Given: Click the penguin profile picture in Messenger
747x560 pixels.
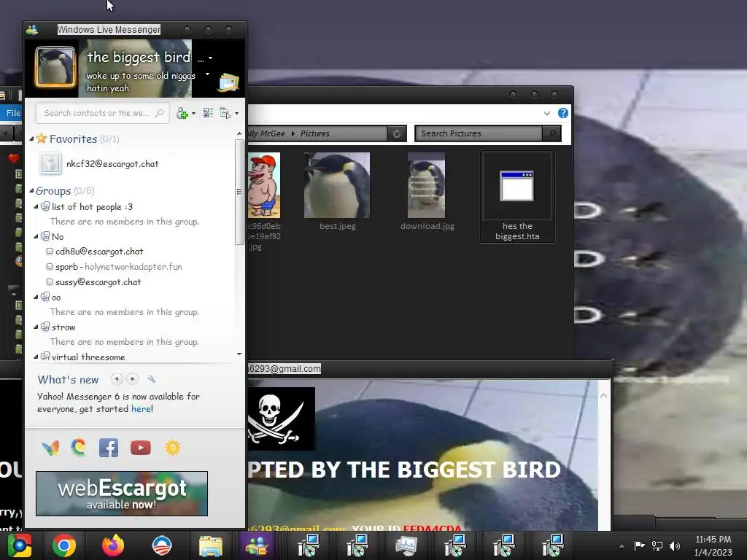Looking at the screenshot, I should pos(55,66).
